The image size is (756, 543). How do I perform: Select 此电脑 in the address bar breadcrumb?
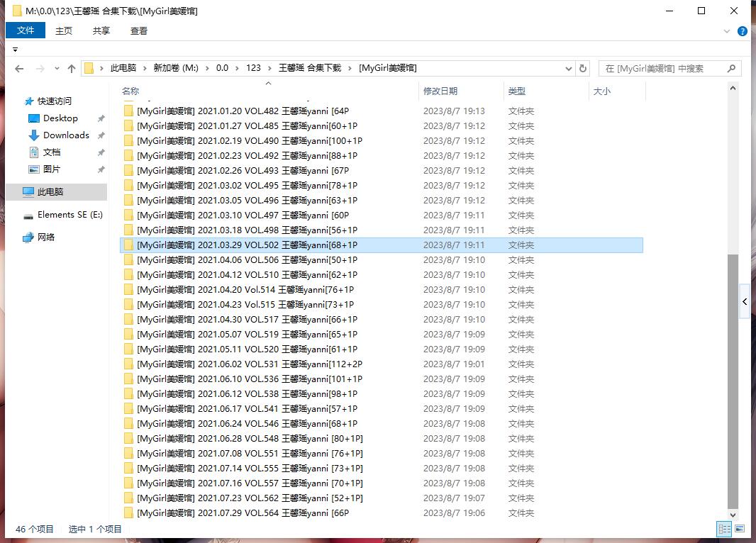pos(123,68)
